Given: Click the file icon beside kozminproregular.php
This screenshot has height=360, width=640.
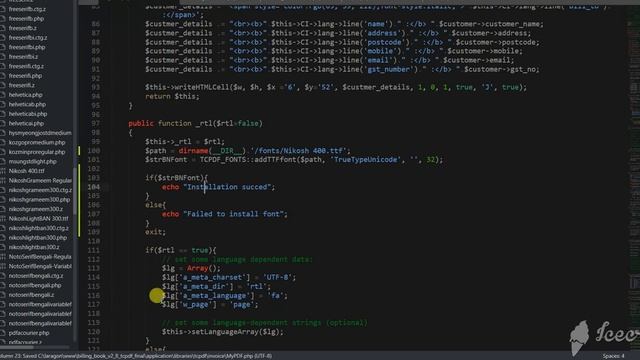Looking at the screenshot, I should 3,152.
